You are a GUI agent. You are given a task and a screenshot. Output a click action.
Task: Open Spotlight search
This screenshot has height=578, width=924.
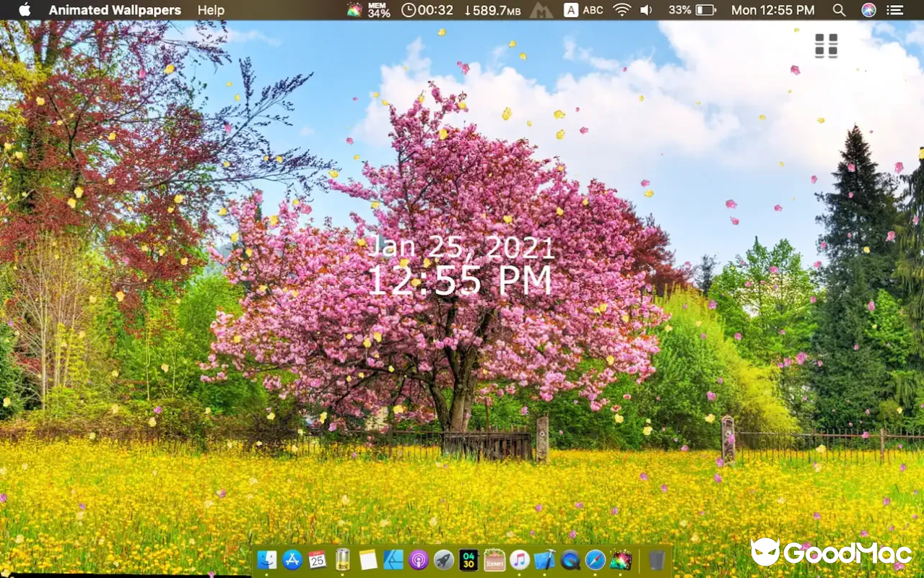click(x=839, y=10)
